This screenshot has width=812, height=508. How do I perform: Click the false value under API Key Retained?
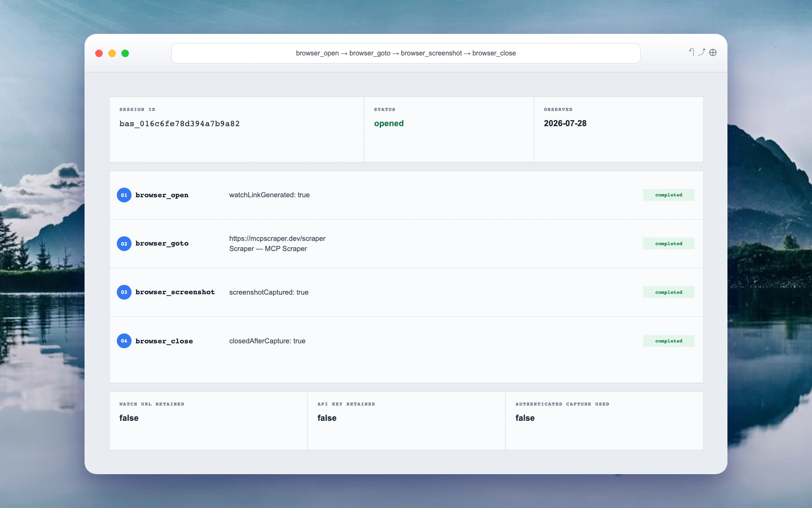point(327,418)
